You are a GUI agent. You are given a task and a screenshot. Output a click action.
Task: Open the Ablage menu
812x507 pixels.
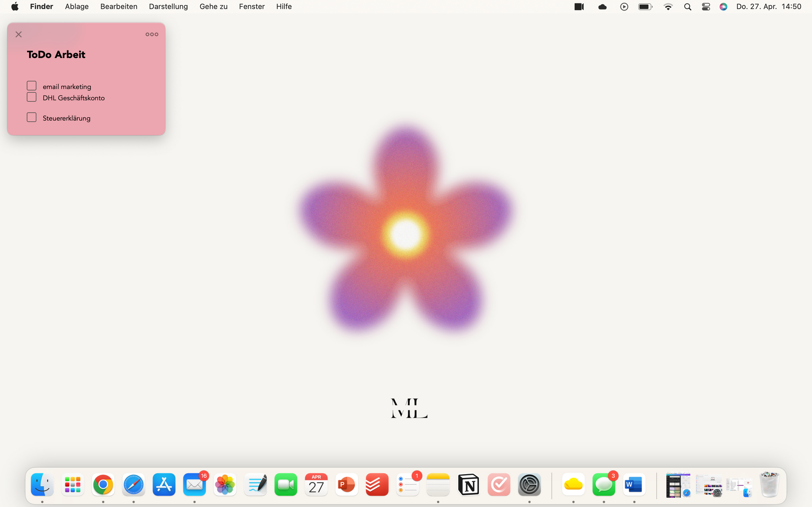click(x=77, y=7)
